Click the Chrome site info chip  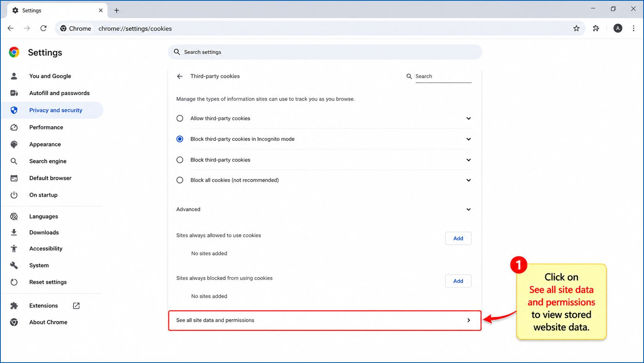[x=76, y=28]
